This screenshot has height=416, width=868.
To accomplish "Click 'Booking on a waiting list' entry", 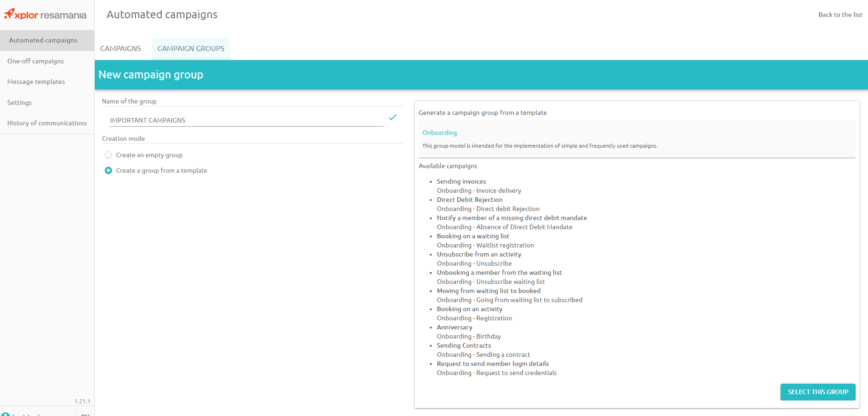I will click(473, 236).
